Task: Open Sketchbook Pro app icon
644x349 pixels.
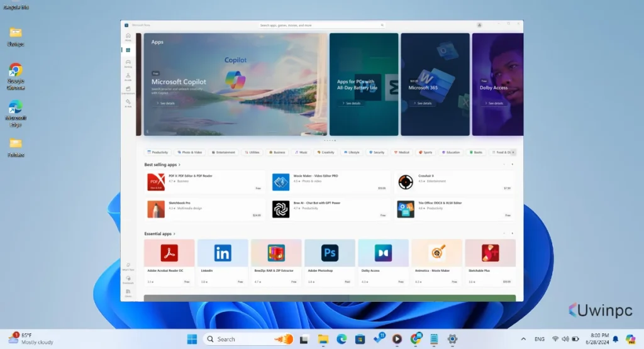Action: (x=156, y=209)
